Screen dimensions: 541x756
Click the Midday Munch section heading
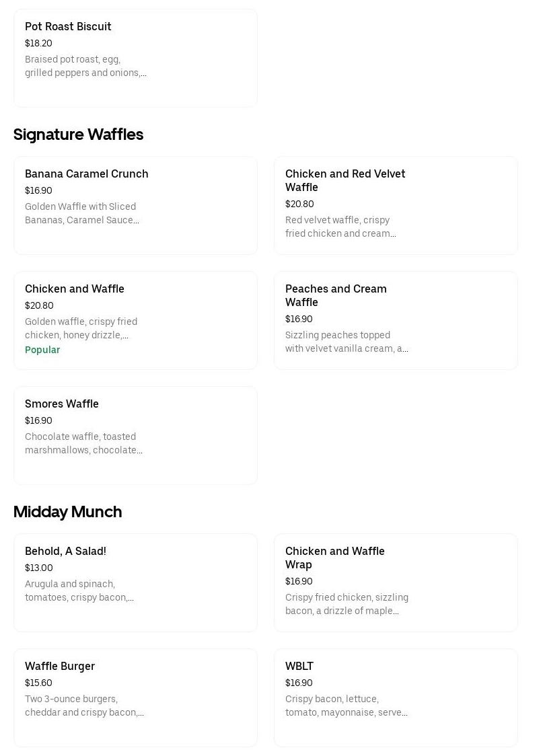click(x=67, y=512)
